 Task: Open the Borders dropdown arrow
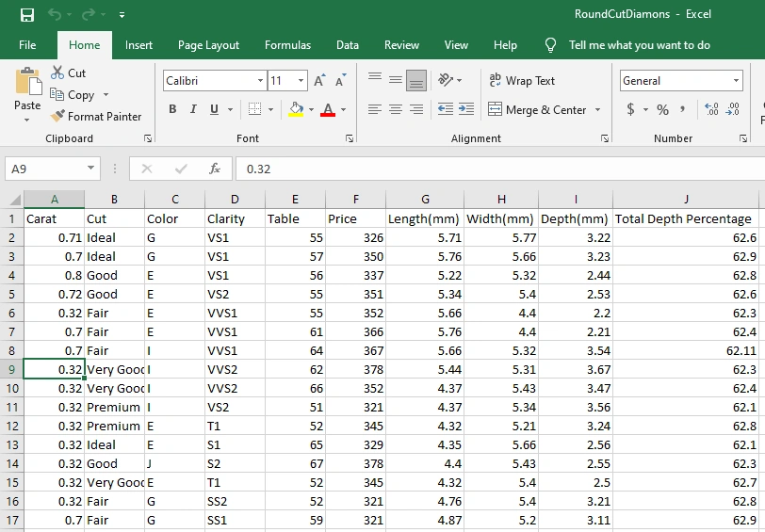point(270,110)
